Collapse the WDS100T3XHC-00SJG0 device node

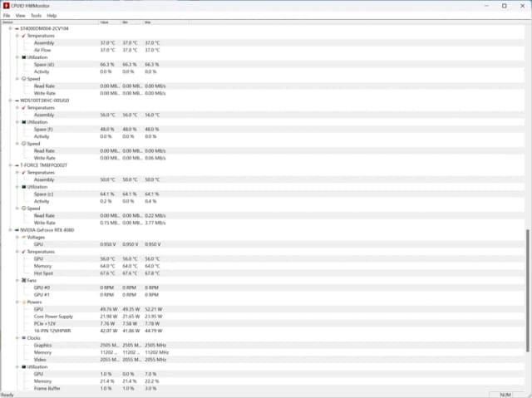pyautogui.click(x=10, y=101)
